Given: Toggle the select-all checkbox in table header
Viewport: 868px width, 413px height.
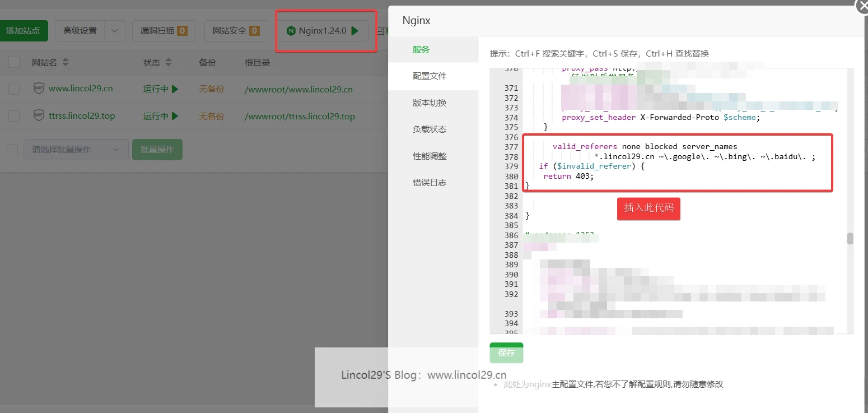Looking at the screenshot, I should [13, 62].
